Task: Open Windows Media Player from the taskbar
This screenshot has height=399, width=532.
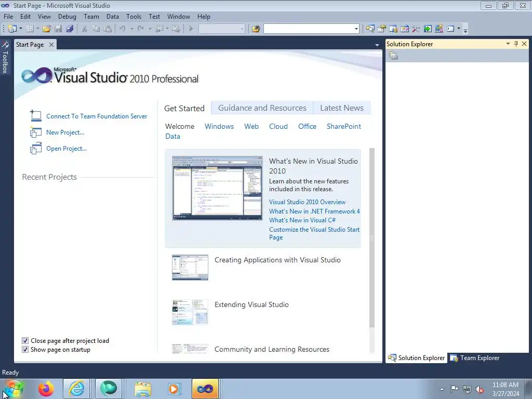Action: (x=174, y=389)
